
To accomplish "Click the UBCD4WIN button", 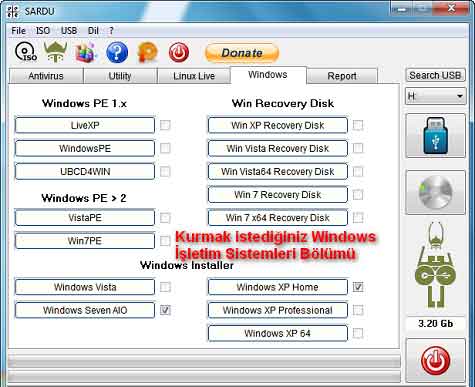I will [85, 171].
